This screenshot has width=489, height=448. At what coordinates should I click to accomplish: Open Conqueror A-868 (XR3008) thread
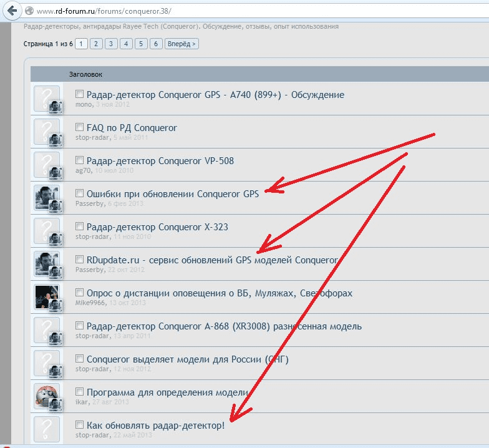click(224, 326)
